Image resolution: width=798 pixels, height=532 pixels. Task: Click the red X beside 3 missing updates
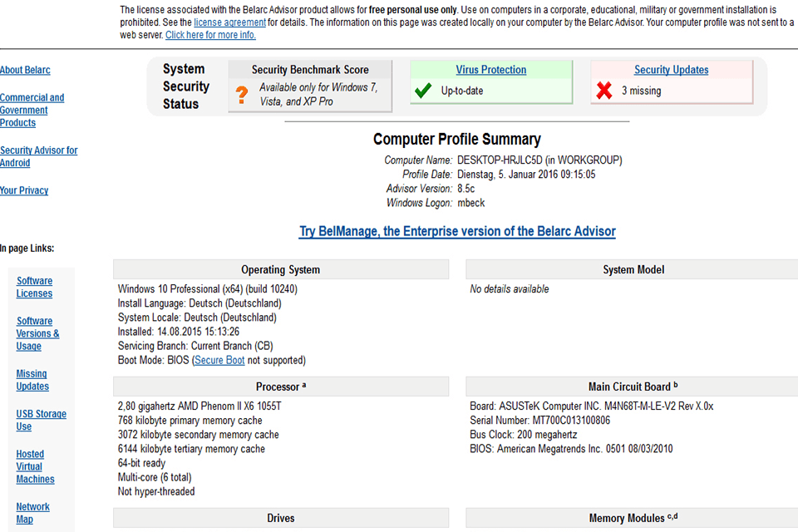tap(604, 91)
